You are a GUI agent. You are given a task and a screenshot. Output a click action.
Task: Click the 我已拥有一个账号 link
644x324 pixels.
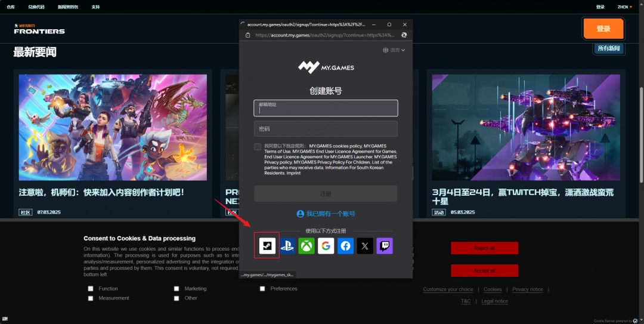[x=326, y=214]
